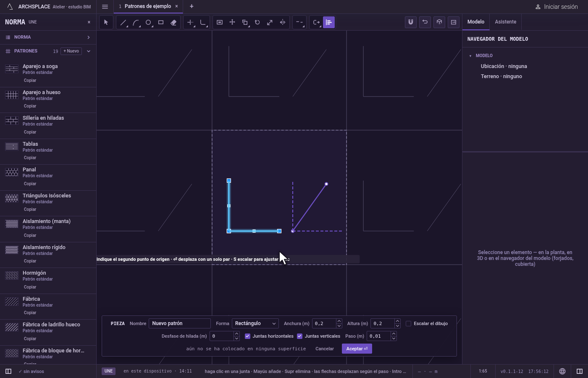Click Aceptar to confirm the pattern
The image size is (588, 378).
(357, 349)
